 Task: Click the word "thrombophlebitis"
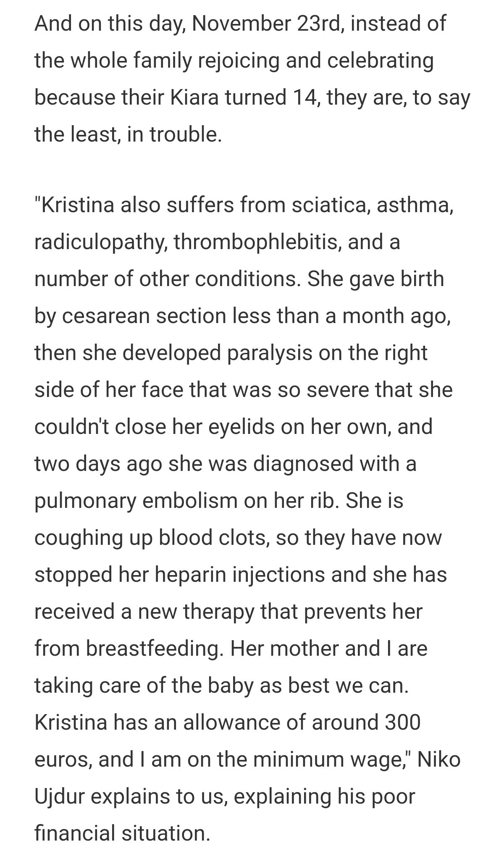(257, 243)
